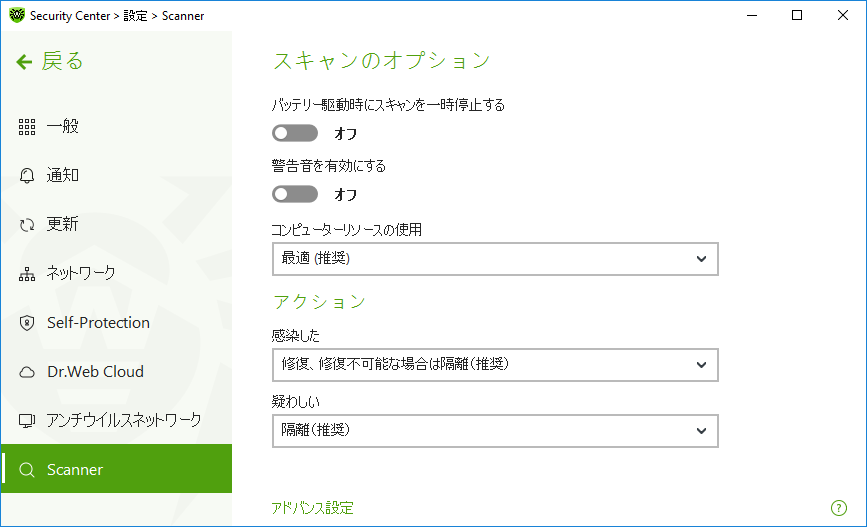Open the 疑わしい action dropdown
Image resolution: width=867 pixels, height=527 pixels.
(495, 430)
